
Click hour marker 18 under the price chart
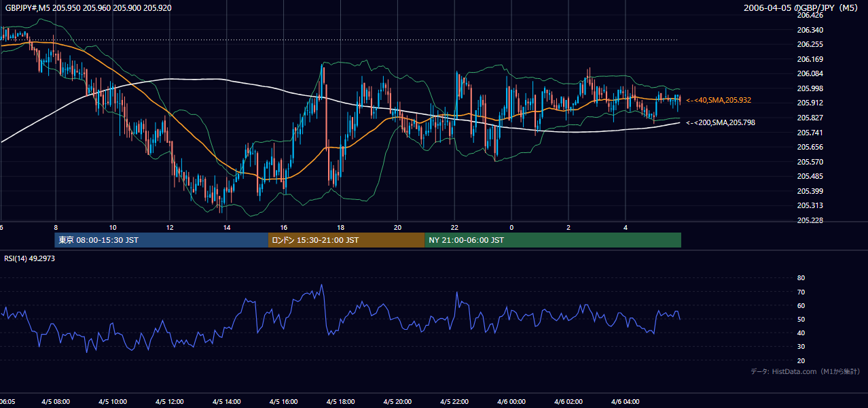coord(340,228)
